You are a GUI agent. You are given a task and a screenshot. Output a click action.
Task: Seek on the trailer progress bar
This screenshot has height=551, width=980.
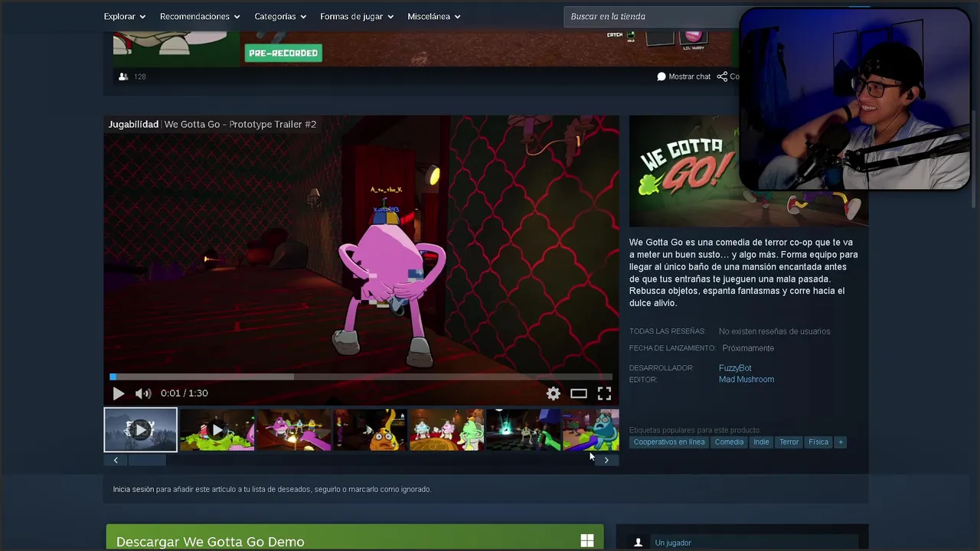coord(361,377)
